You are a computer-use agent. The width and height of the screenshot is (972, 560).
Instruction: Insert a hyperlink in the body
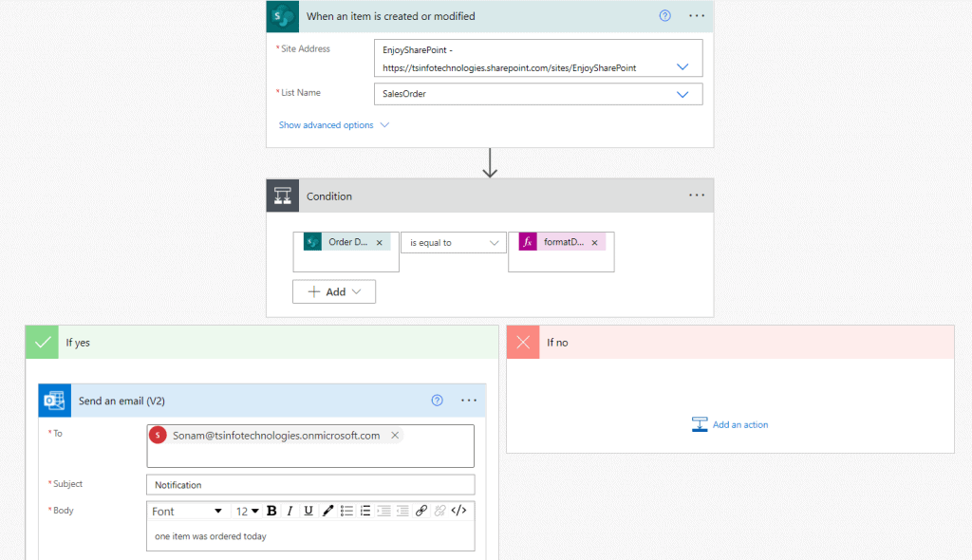pos(421,511)
